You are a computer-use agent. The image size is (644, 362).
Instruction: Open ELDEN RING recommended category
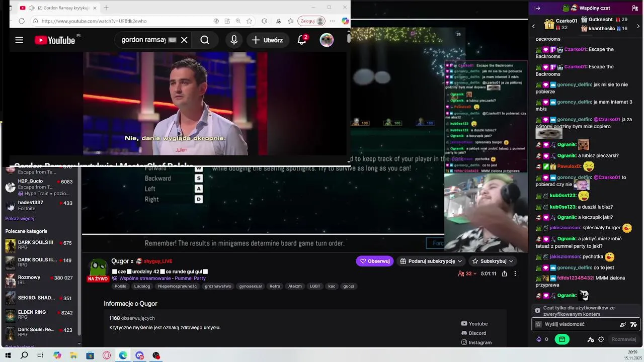click(39, 315)
